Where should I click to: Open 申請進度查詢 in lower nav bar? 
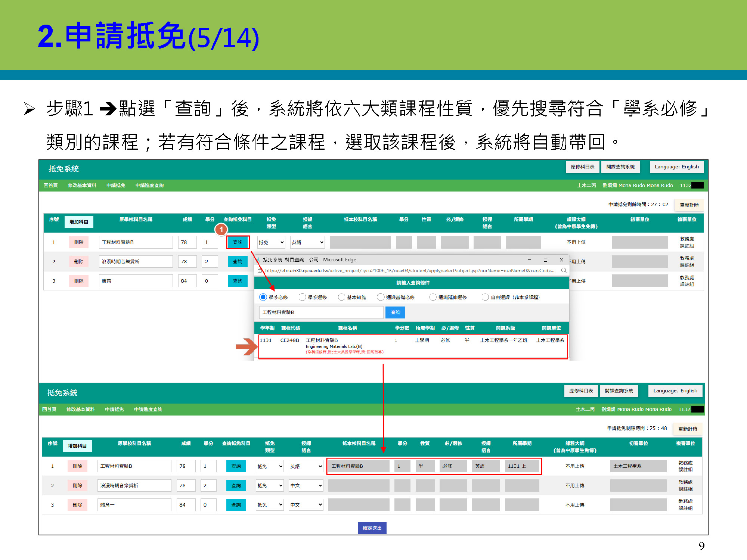[148, 410]
